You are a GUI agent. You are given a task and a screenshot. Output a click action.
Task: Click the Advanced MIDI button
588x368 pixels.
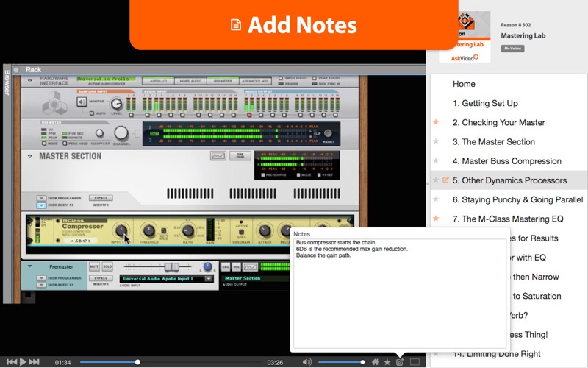[x=255, y=81]
